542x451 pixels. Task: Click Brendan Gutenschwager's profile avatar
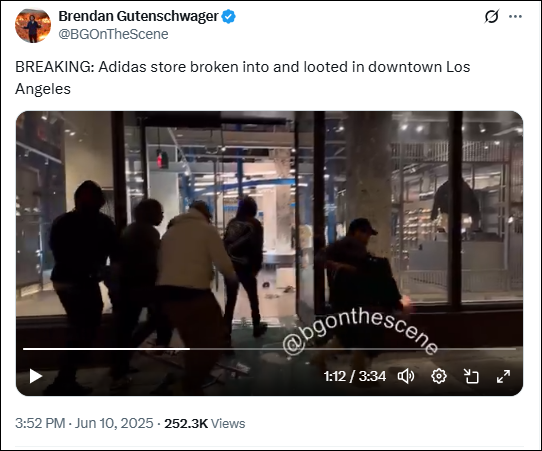33,25
